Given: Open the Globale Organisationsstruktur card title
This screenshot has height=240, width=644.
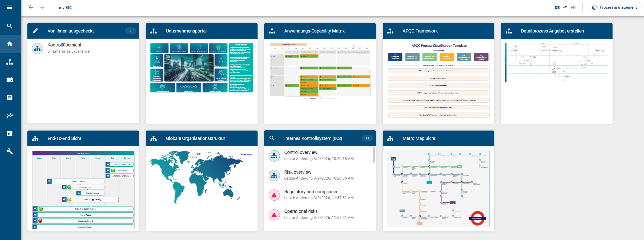Looking at the screenshot, I should coord(195,138).
